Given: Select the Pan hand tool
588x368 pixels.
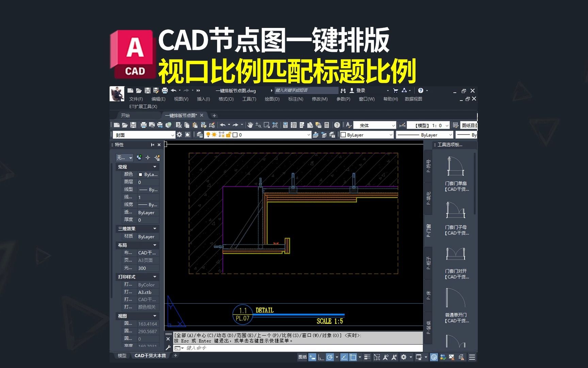Looking at the screenshot, I should click(x=250, y=125).
